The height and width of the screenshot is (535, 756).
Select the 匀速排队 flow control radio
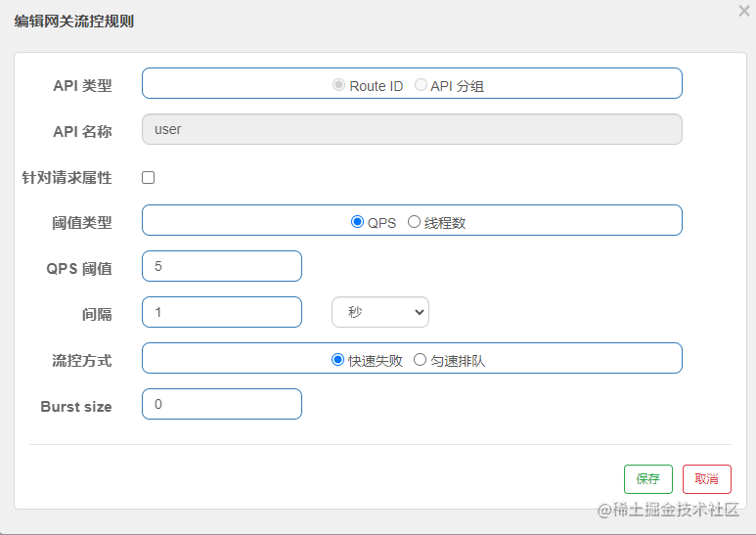coord(420,360)
